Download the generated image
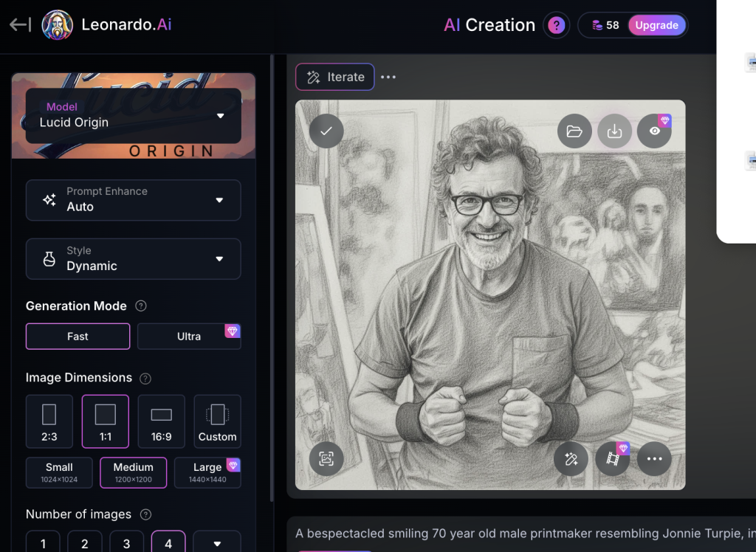Image resolution: width=756 pixels, height=552 pixels. pyautogui.click(x=614, y=131)
